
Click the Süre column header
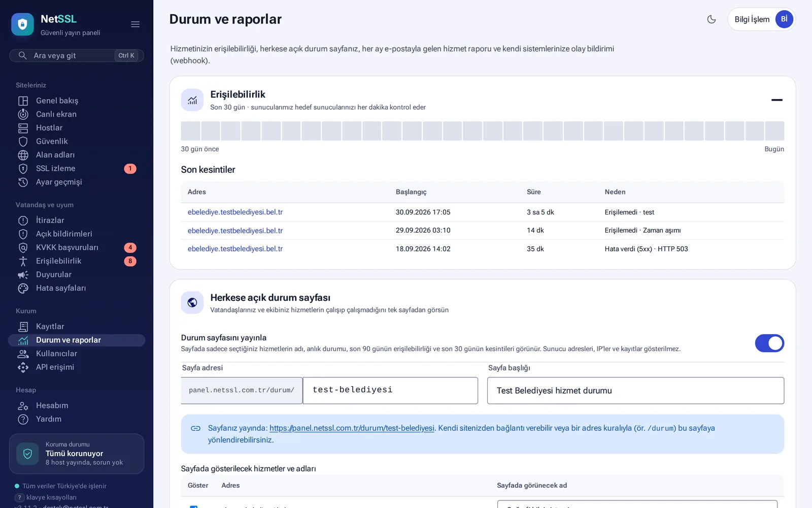pyautogui.click(x=534, y=192)
